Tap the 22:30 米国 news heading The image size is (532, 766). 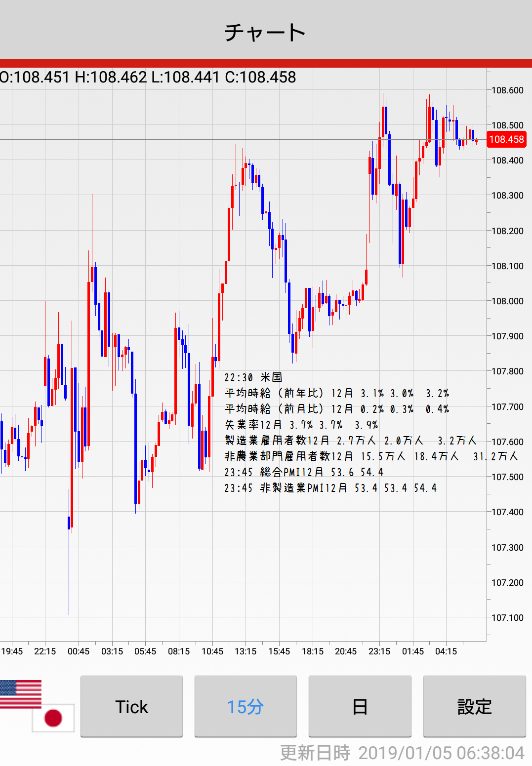click(253, 378)
